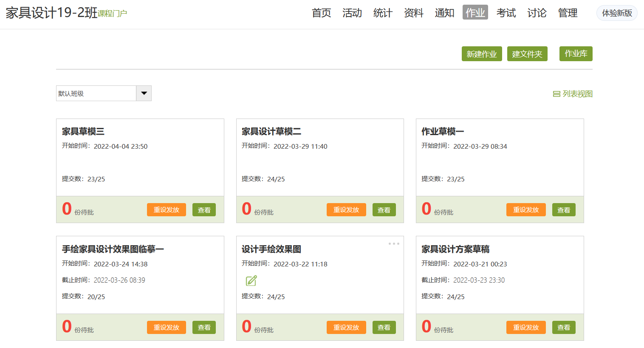Click the 建文件夹 button
The image size is (644, 348).
pyautogui.click(x=527, y=54)
